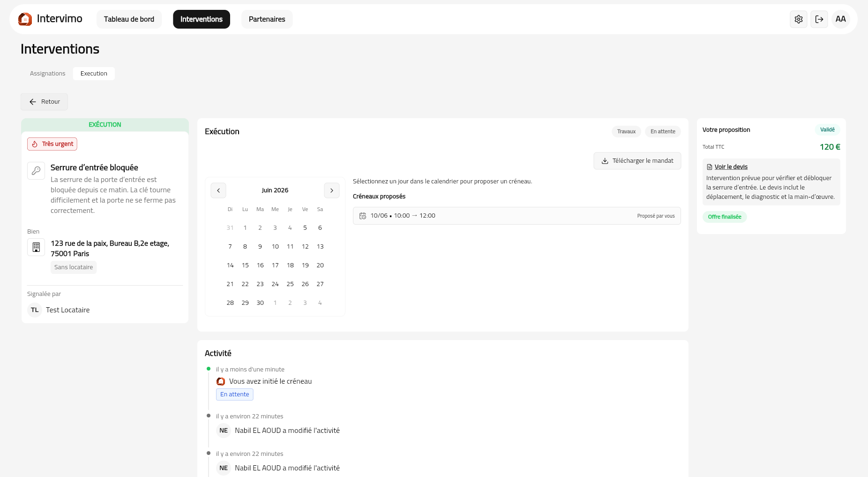Choose June 19 in the calendar
Screen dimensions: 868x477
pyautogui.click(x=305, y=265)
